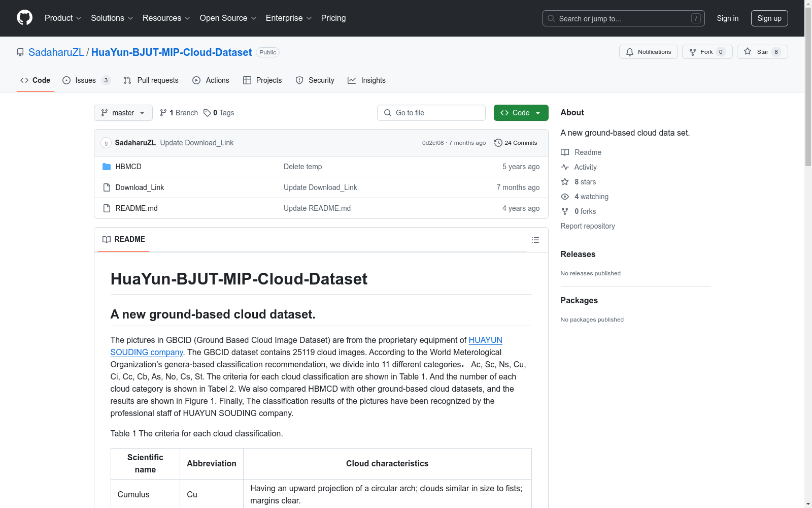Viewport: 812px width, 508px height.
Task: Click the README.md file icon
Action: coord(107,208)
